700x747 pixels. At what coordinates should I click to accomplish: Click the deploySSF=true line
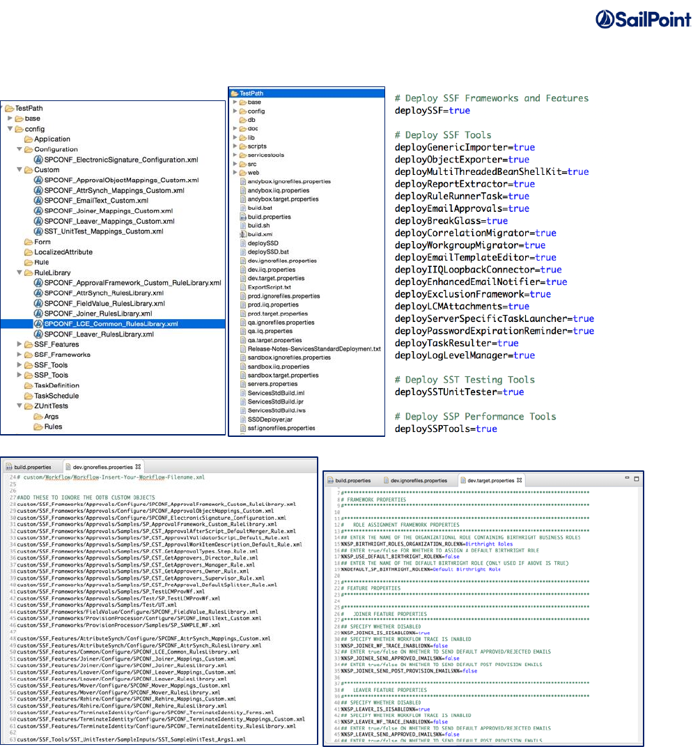(433, 111)
